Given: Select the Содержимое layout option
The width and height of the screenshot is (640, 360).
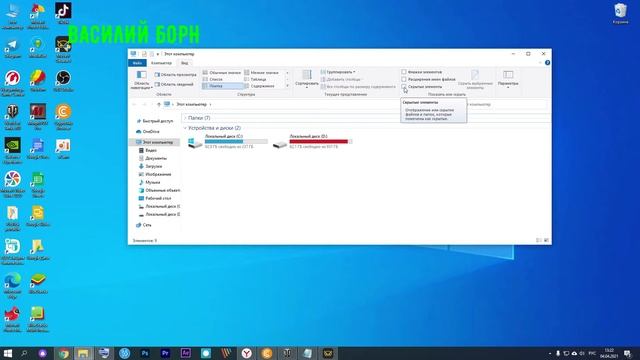Looking at the screenshot, I should point(260,86).
